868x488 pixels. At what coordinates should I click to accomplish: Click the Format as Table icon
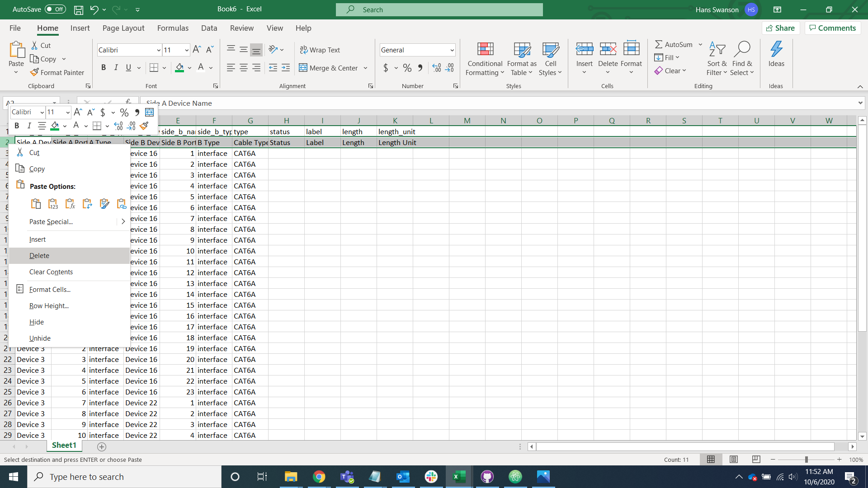coord(522,49)
